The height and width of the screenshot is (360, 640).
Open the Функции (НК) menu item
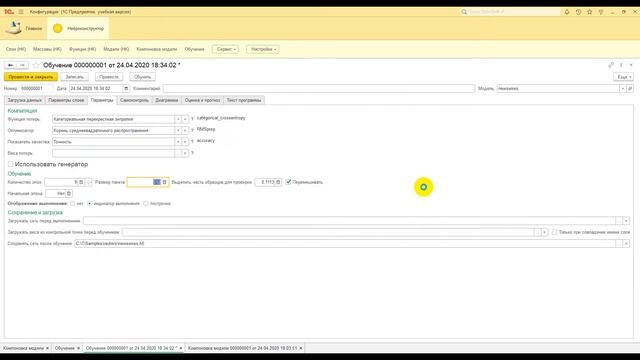(82, 49)
